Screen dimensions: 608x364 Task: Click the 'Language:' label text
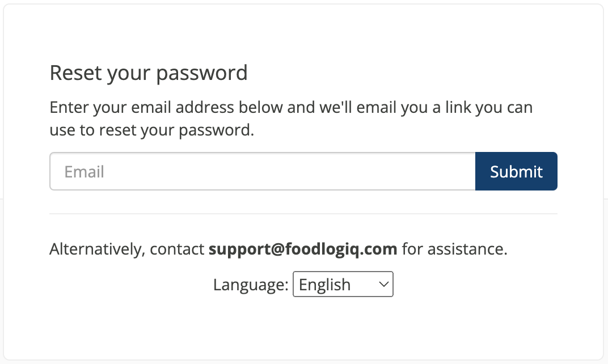[x=251, y=285]
